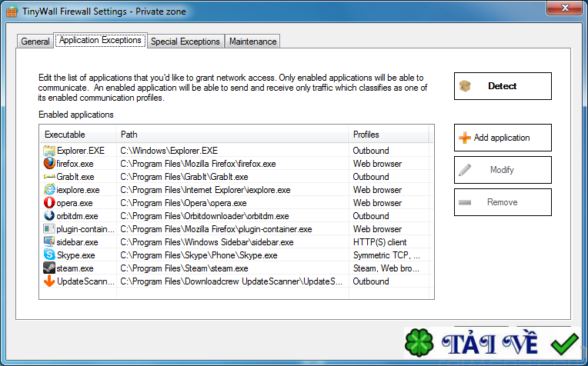Viewport: 588px width, 366px height.
Task: Click the Steam\steam.exe path cell
Action: coord(184,268)
